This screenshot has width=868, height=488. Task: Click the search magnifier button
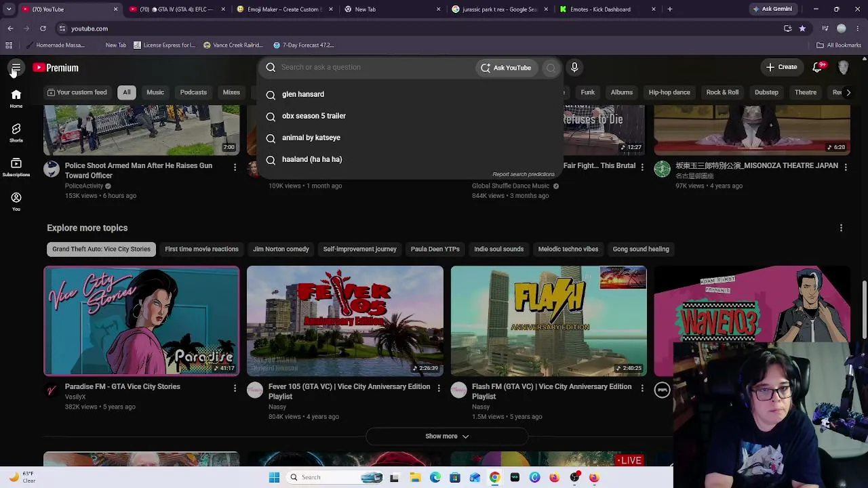pyautogui.click(x=551, y=68)
